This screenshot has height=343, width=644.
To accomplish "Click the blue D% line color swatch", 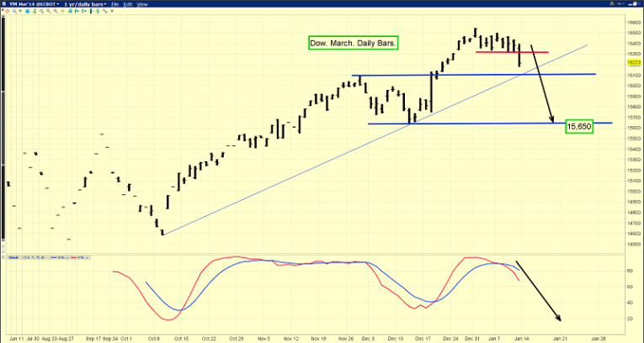I will tap(54, 257).
